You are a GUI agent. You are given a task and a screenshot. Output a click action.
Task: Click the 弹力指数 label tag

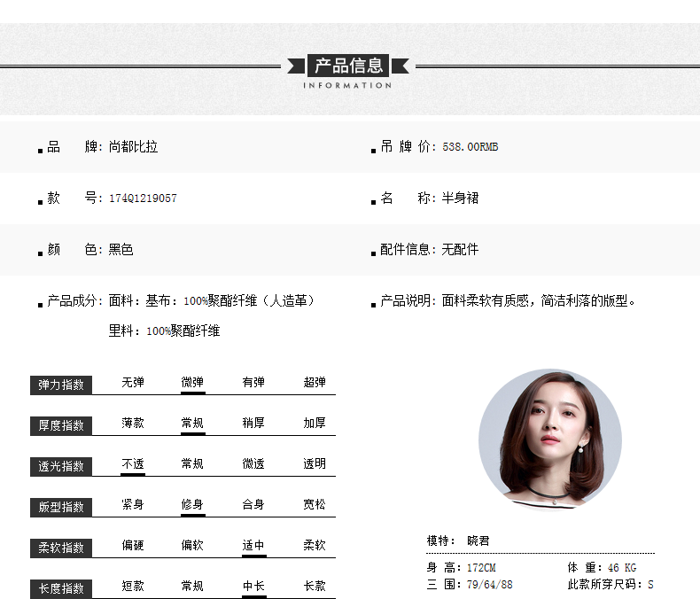tap(61, 385)
